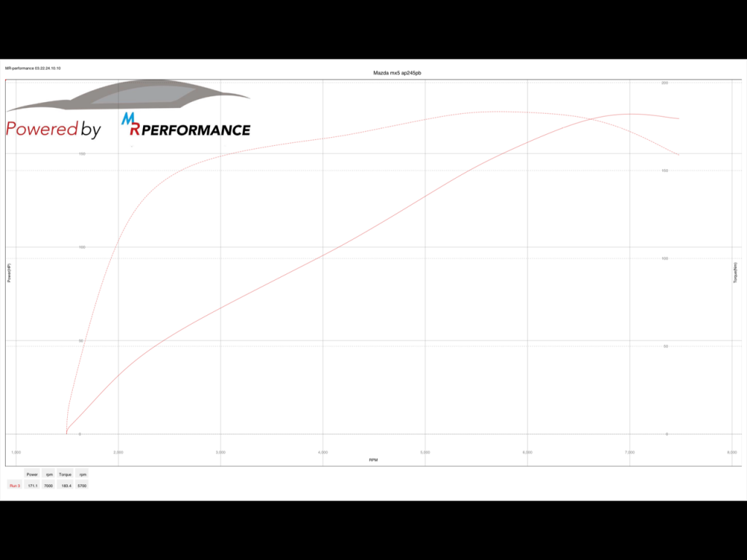Click the red 'Run 3' legend label
The width and height of the screenshot is (747, 560).
click(x=15, y=485)
